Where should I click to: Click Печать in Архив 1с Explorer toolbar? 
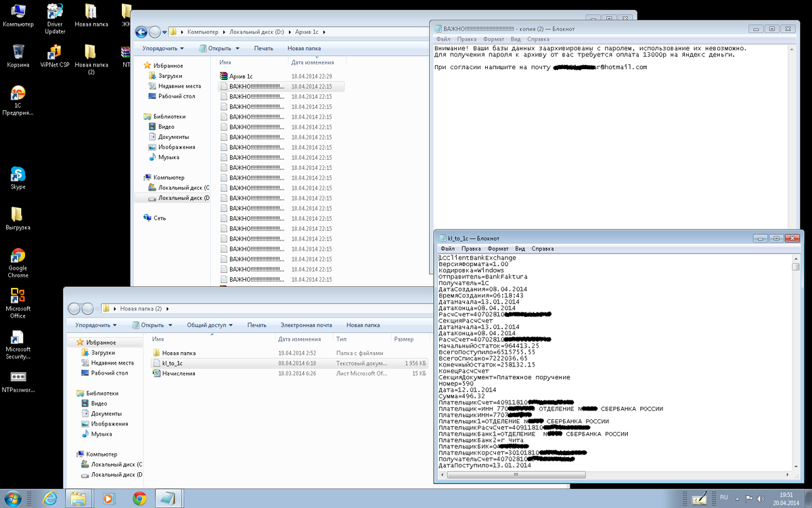pos(263,49)
